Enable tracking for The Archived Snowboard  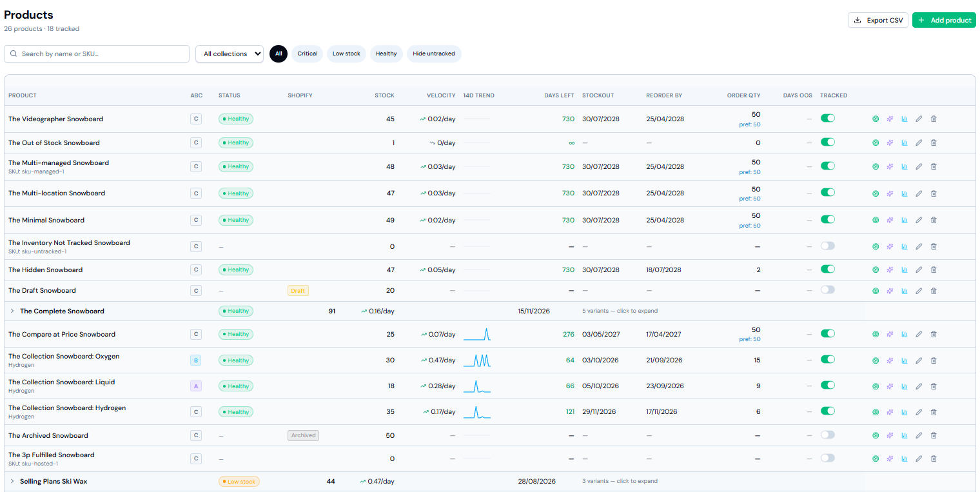[x=827, y=435]
